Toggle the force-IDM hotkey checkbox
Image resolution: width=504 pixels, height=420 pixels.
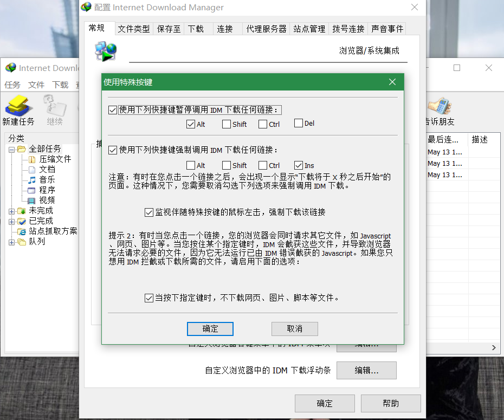click(113, 150)
